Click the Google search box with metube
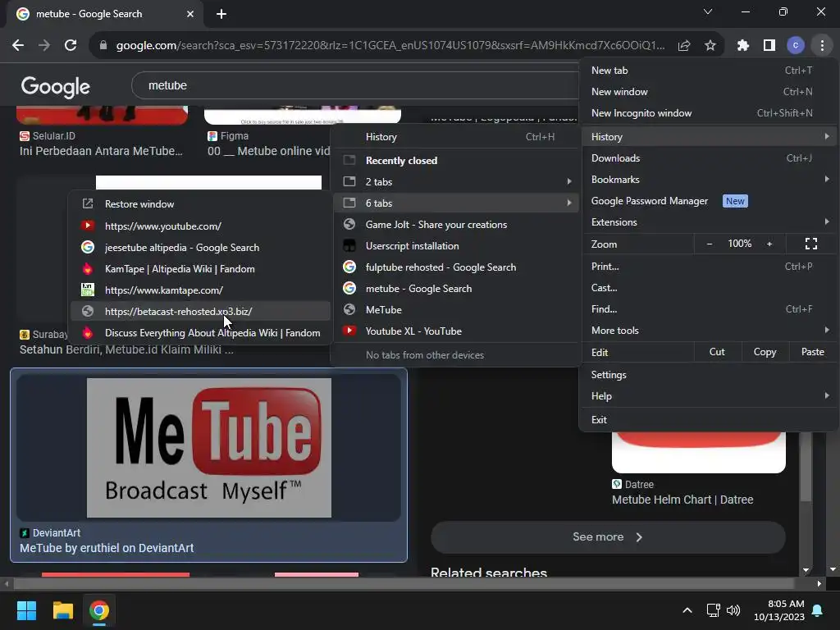 (354, 85)
